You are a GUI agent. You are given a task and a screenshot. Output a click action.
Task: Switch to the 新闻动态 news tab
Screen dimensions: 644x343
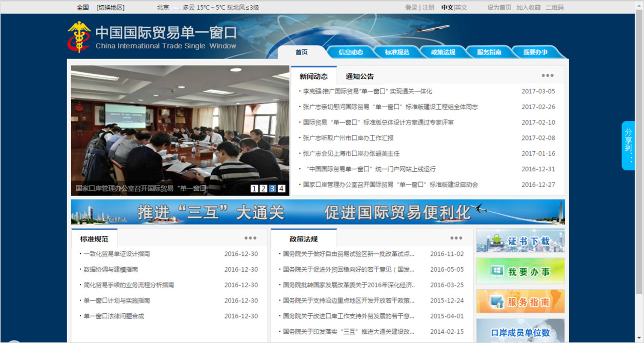pyautogui.click(x=314, y=76)
